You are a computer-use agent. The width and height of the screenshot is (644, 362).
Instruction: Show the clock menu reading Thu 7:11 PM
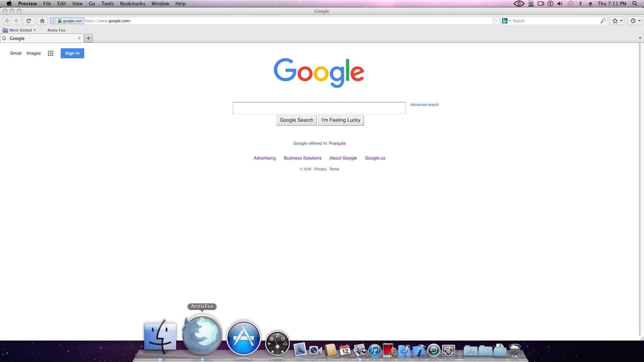(x=612, y=4)
